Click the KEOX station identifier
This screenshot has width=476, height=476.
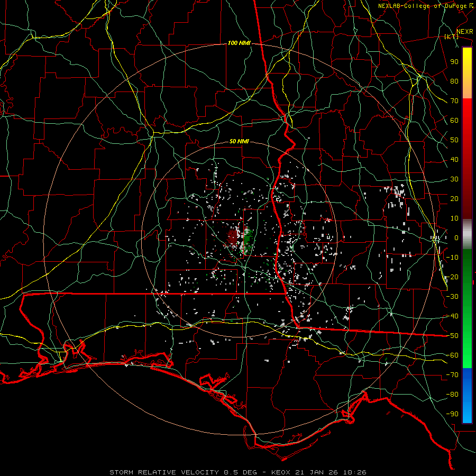click(281, 472)
